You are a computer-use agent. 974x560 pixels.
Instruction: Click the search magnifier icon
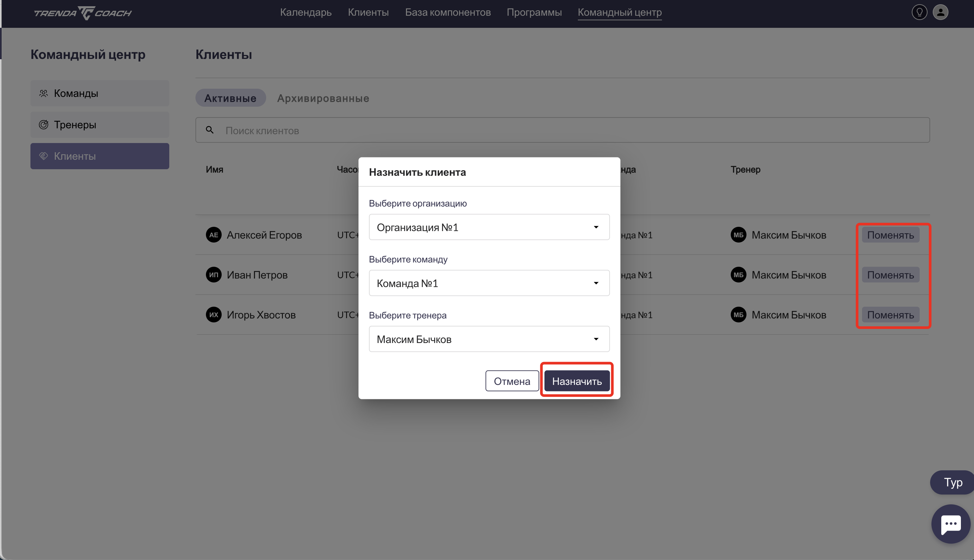click(210, 130)
